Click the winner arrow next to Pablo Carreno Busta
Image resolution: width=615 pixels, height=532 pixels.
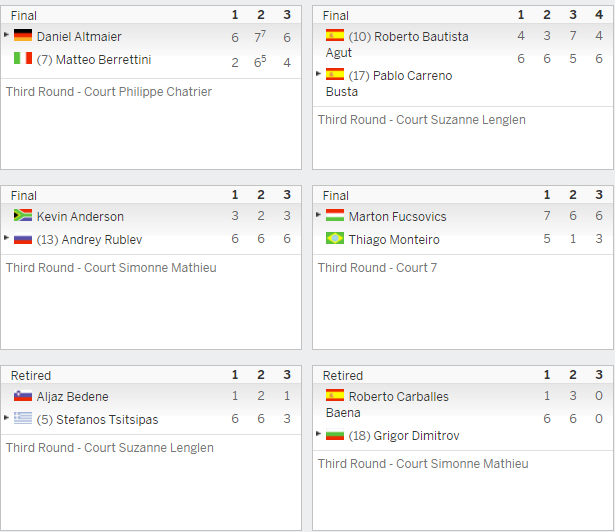318,73
